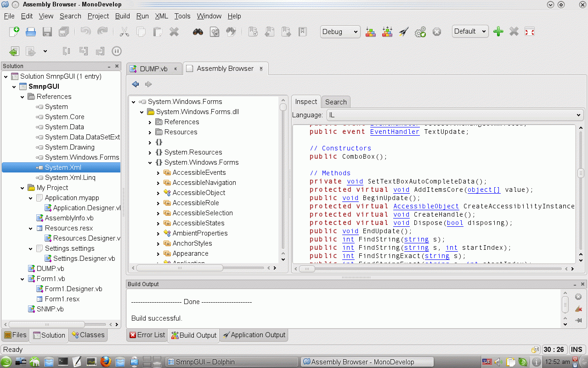
Task: Switch to the Search tab
Action: [336, 102]
